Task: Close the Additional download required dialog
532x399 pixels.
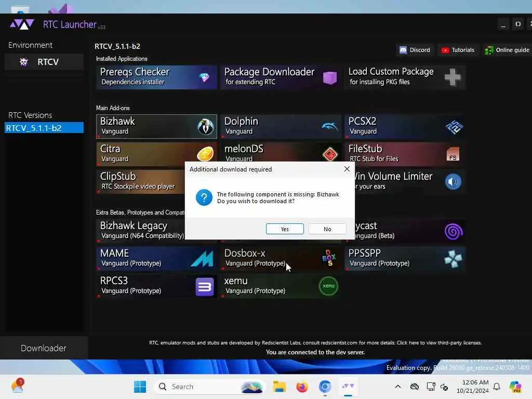Action: (347, 169)
